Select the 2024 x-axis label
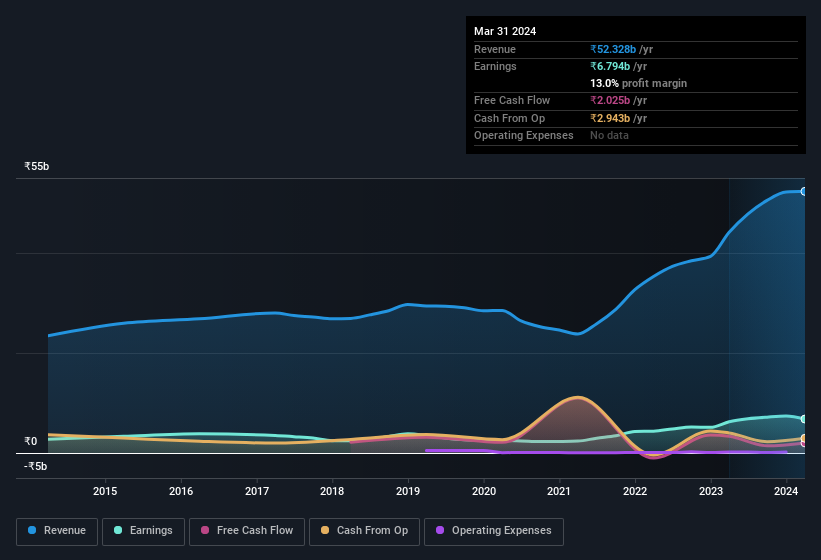Viewport: 821px width, 560px height. click(x=786, y=491)
